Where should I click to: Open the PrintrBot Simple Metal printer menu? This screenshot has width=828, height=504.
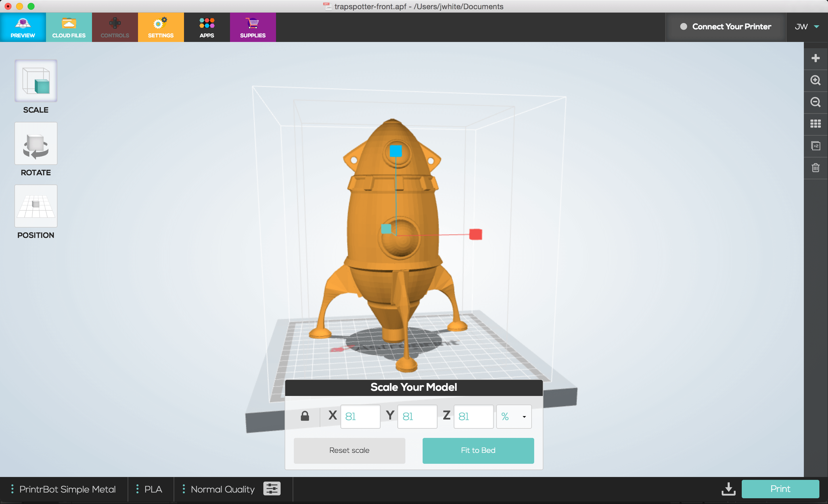tap(64, 489)
